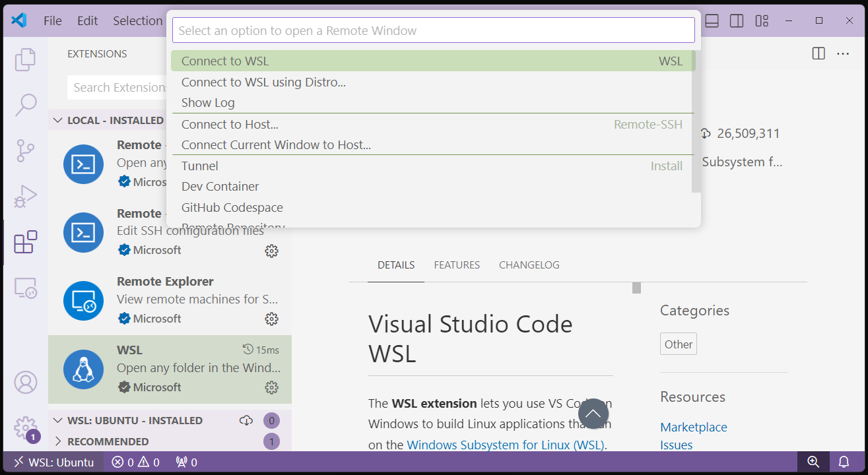The height and width of the screenshot is (475, 868).
Task: Click the scroll-to-top round button
Action: [593, 414]
